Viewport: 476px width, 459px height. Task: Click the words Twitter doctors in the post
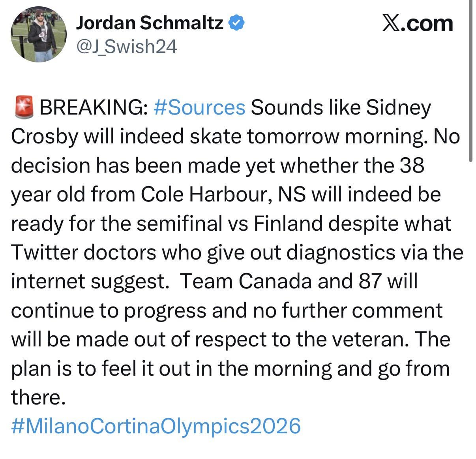click(x=83, y=252)
